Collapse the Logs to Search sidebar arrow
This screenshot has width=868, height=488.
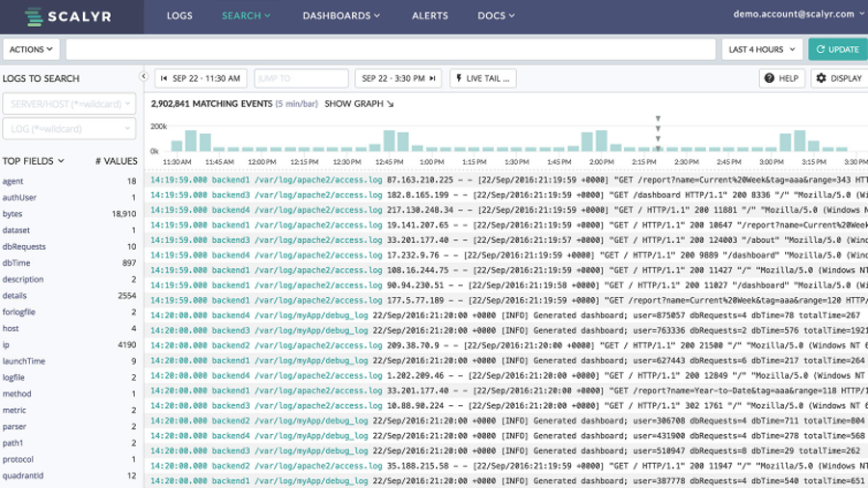pos(144,77)
